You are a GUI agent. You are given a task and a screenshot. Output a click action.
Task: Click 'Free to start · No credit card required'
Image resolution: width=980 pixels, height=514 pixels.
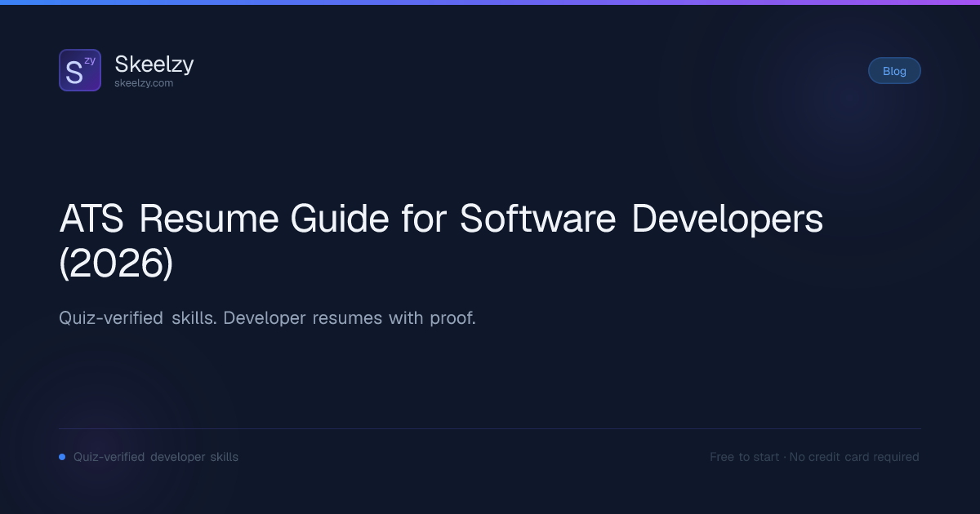click(814, 457)
